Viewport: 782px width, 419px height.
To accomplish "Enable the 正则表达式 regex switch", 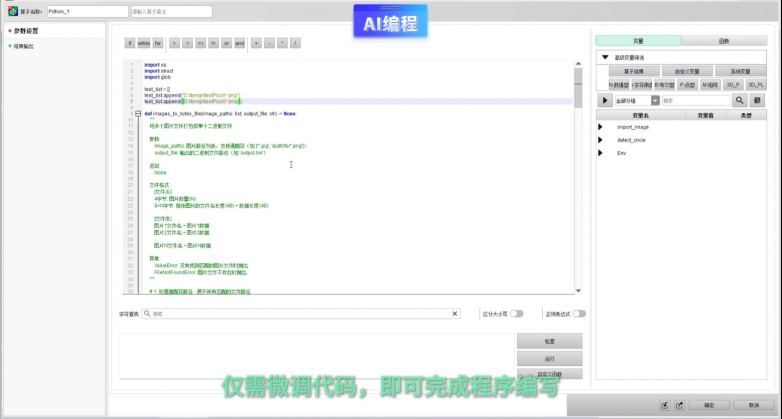I will pyautogui.click(x=579, y=313).
